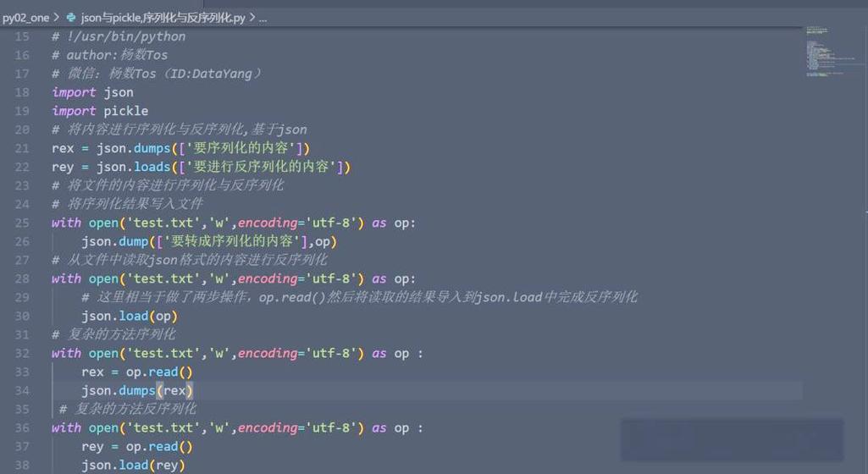The height and width of the screenshot is (474, 868).
Task: Click the comment '# 将序列化结果写入文件'
Action: click(127, 204)
